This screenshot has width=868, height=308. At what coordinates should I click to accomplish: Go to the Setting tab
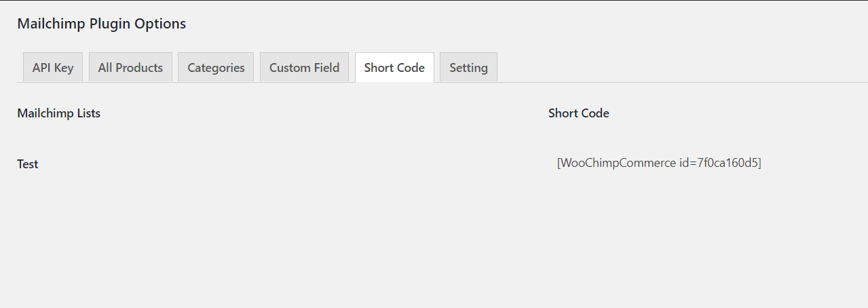tap(468, 68)
